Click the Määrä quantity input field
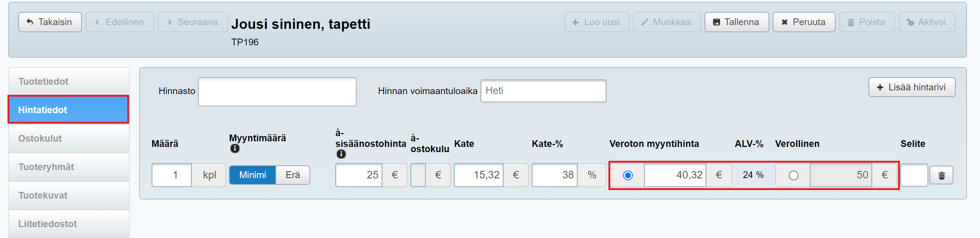Viewport: 980px width, 238px height. (172, 175)
